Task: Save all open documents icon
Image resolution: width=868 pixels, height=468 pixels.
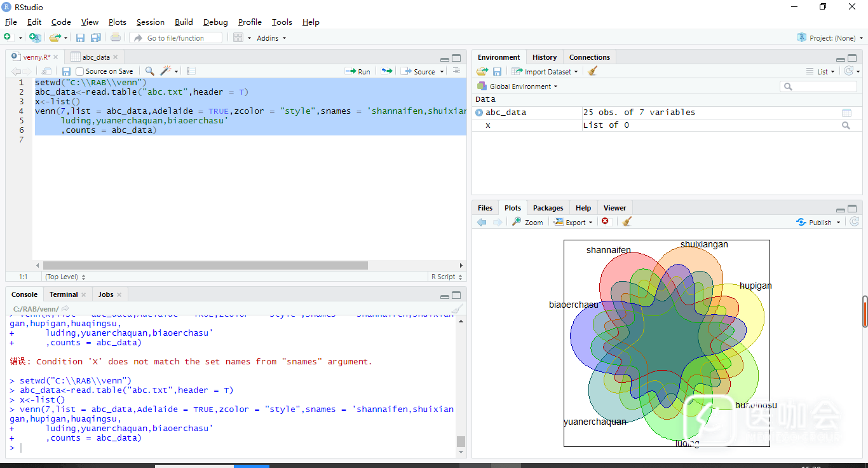Action: (96, 38)
